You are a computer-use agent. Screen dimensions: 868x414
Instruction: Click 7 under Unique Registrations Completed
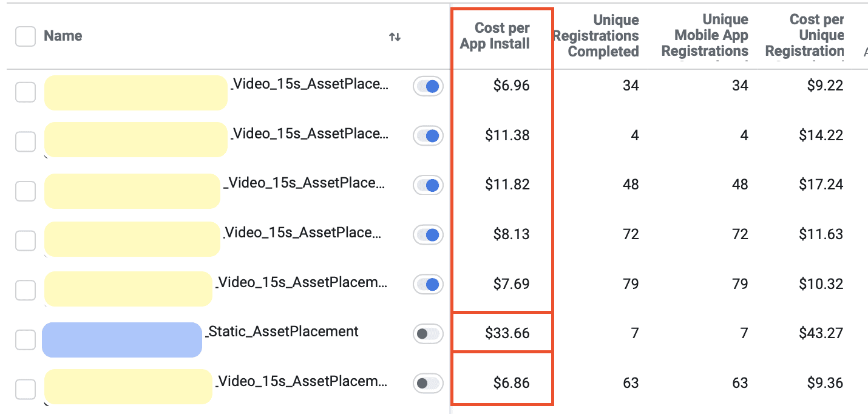pyautogui.click(x=635, y=333)
